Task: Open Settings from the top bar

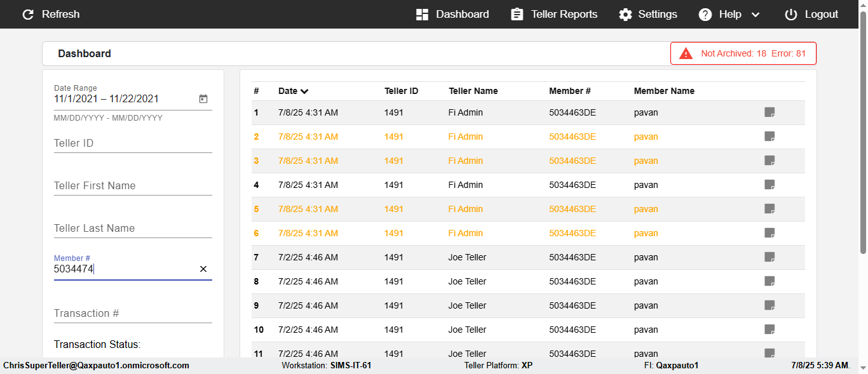Action: coord(648,15)
